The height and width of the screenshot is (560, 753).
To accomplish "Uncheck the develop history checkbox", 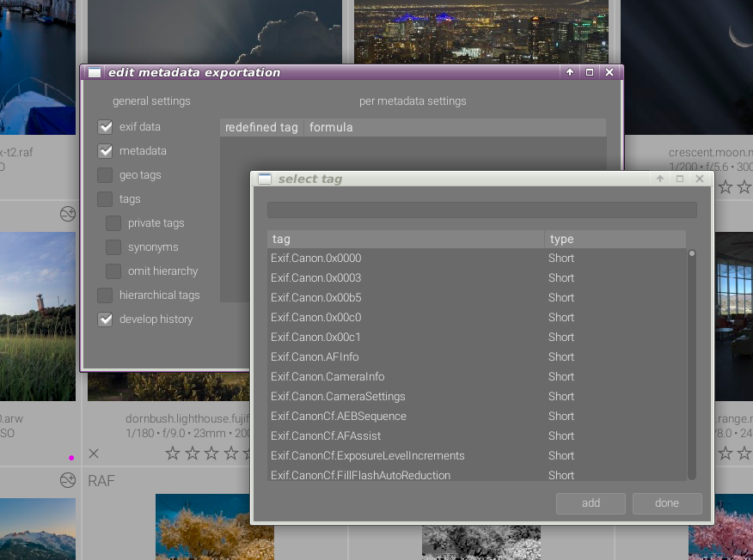I will [105, 320].
